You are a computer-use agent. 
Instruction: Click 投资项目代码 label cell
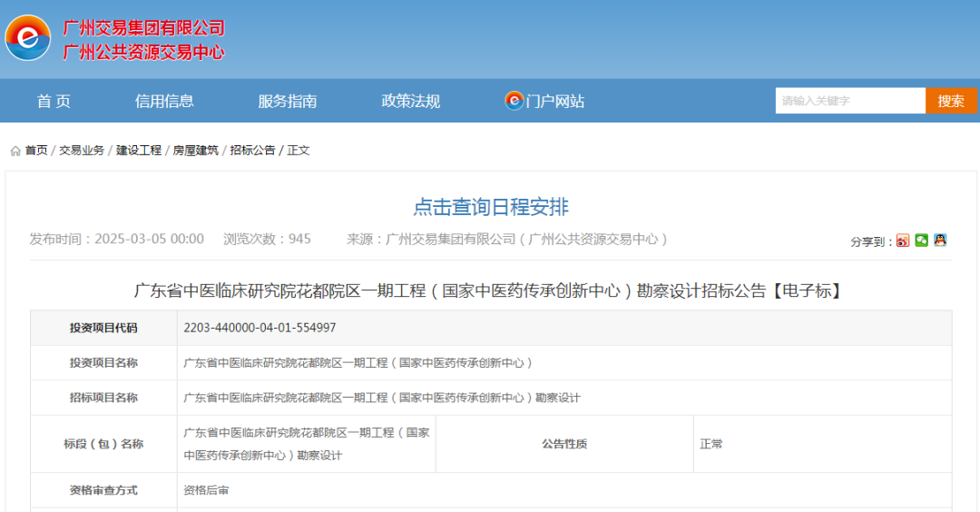pyautogui.click(x=103, y=328)
